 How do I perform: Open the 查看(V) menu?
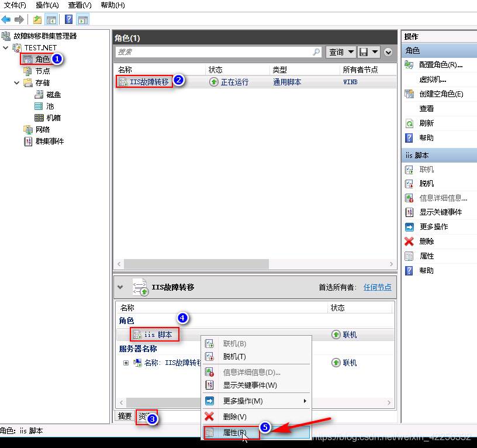tap(79, 5)
